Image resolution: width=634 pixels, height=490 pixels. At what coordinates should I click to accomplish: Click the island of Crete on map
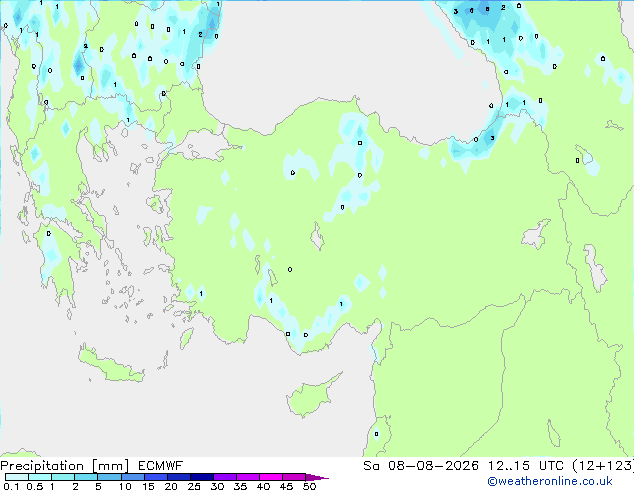tap(111, 366)
